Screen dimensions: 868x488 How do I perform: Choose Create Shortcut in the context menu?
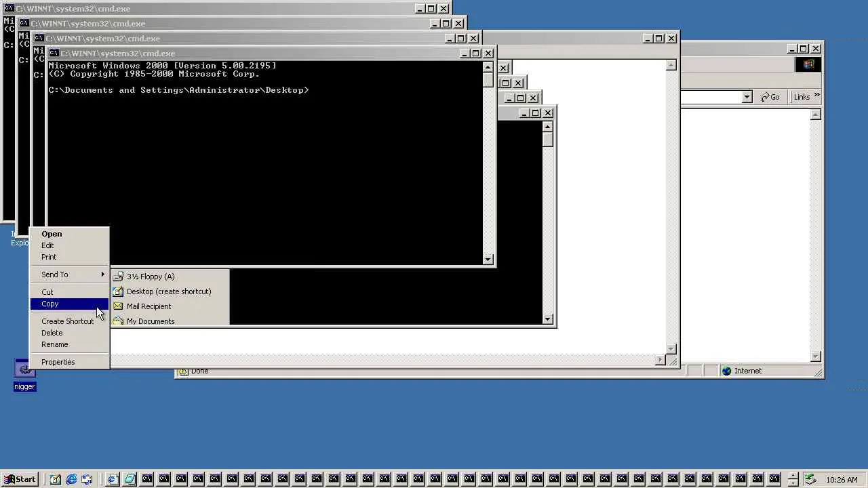[68, 321]
